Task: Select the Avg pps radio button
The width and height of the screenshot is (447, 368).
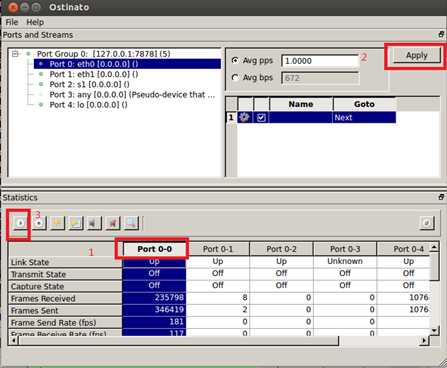Action: point(235,60)
